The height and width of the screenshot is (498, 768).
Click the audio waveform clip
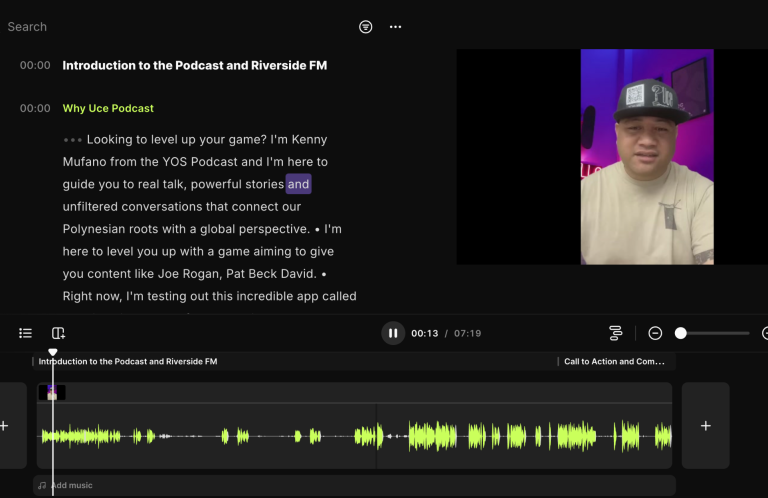pos(355,436)
